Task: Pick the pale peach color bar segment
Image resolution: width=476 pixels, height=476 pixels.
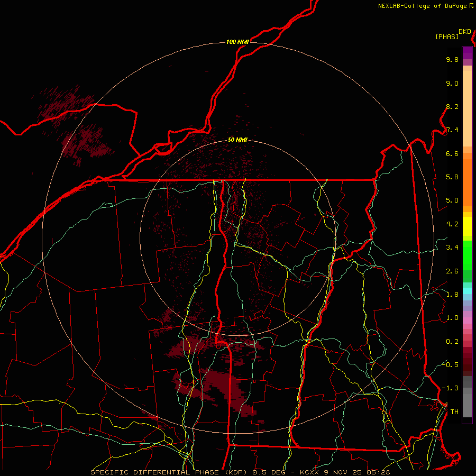Action: tap(467, 108)
